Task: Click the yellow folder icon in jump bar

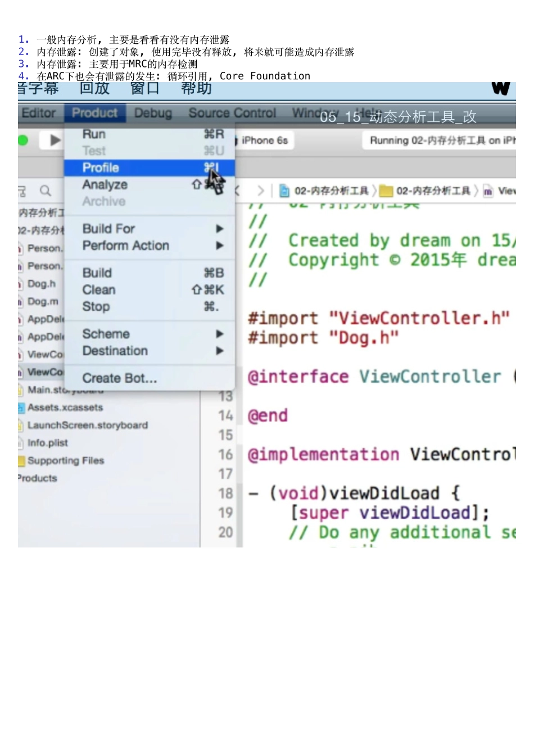Action: [x=386, y=191]
